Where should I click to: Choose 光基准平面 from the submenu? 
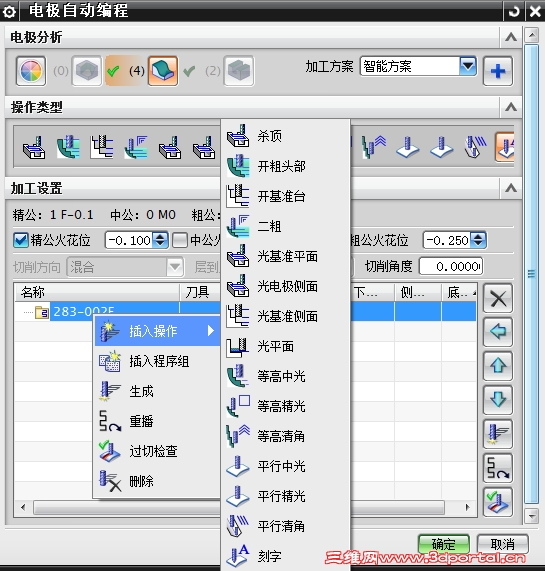[x=285, y=256]
